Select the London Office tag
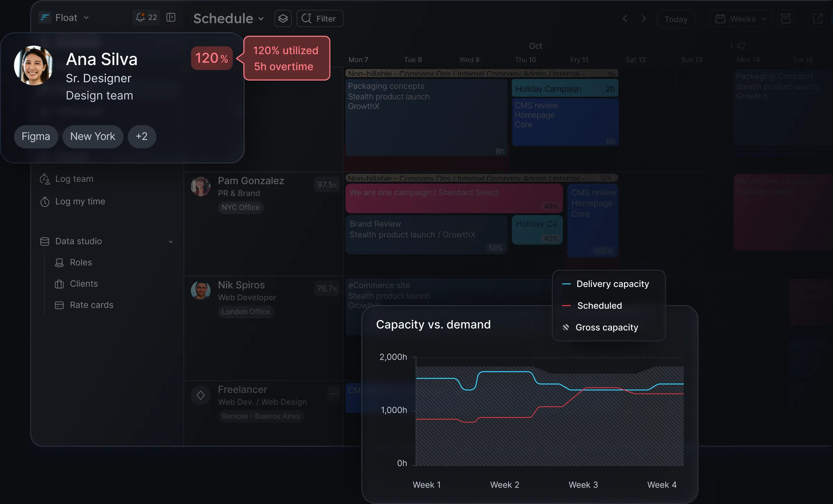This screenshot has width=833, height=504. coord(246,312)
